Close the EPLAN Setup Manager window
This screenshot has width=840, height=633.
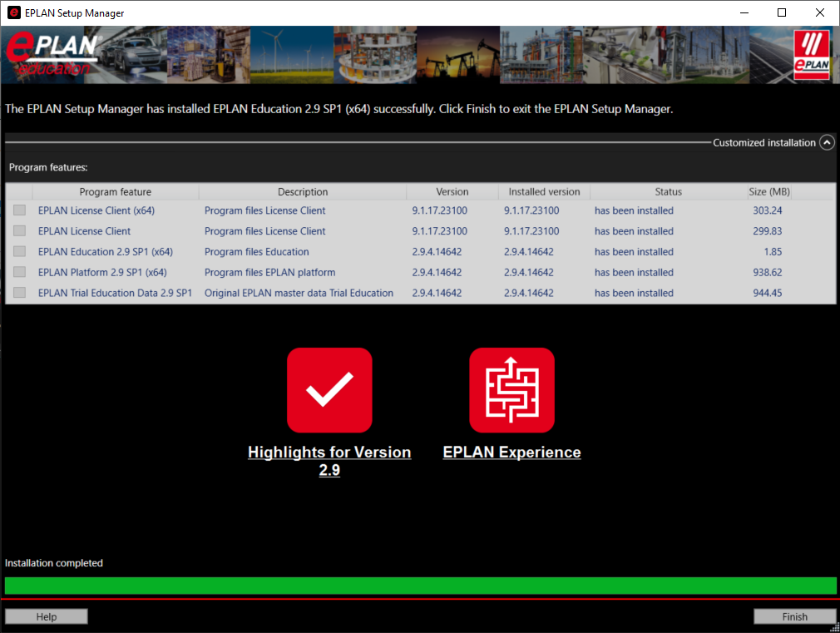click(x=820, y=12)
